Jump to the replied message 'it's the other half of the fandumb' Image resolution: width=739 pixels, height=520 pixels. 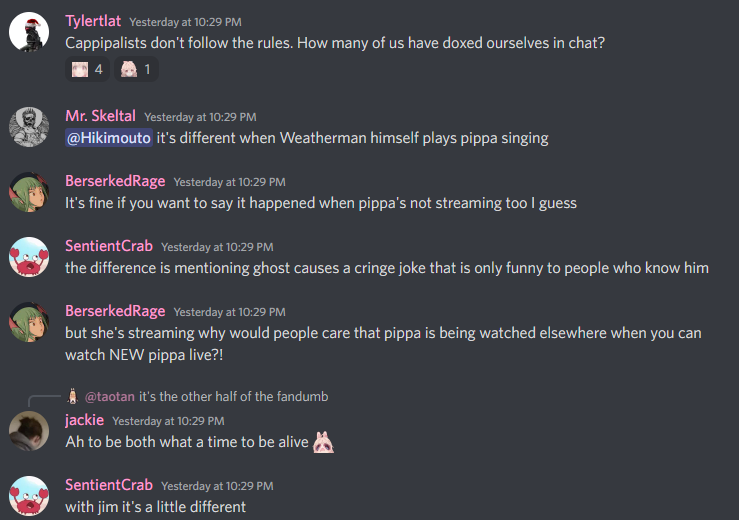pos(233,396)
